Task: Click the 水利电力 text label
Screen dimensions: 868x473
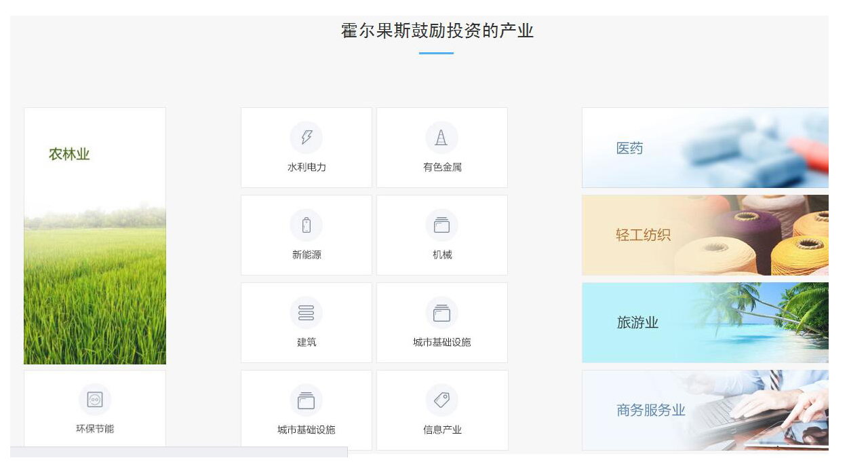Action: point(307,167)
